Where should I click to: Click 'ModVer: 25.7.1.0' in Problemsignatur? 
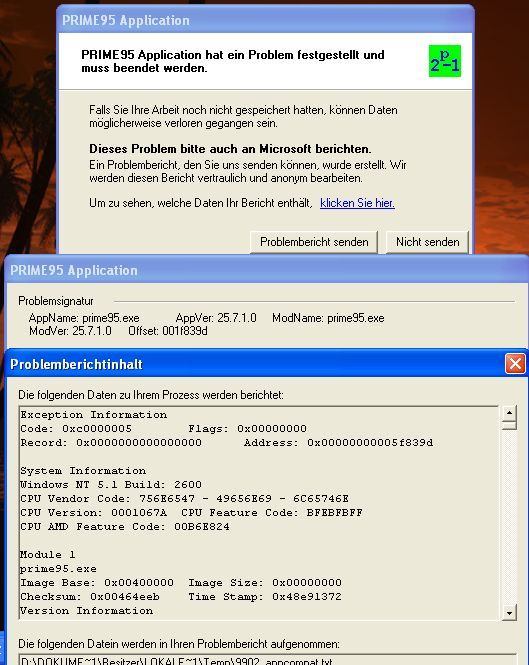coord(70,331)
